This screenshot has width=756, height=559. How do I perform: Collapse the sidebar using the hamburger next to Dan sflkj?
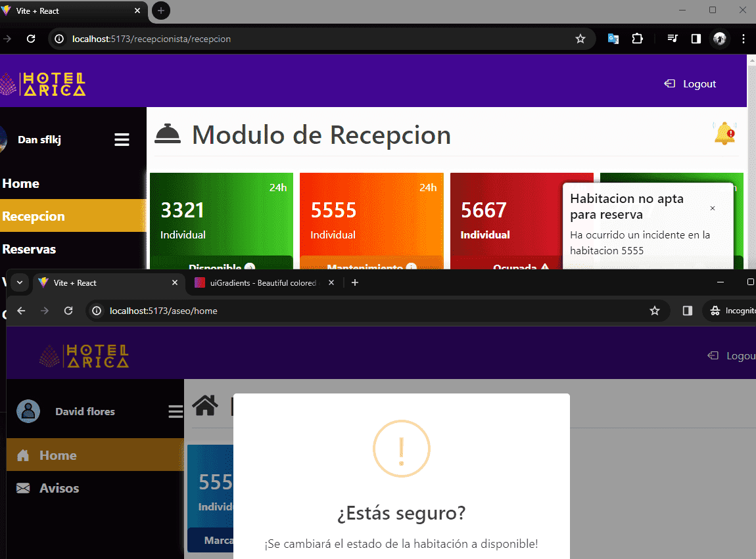(x=122, y=139)
